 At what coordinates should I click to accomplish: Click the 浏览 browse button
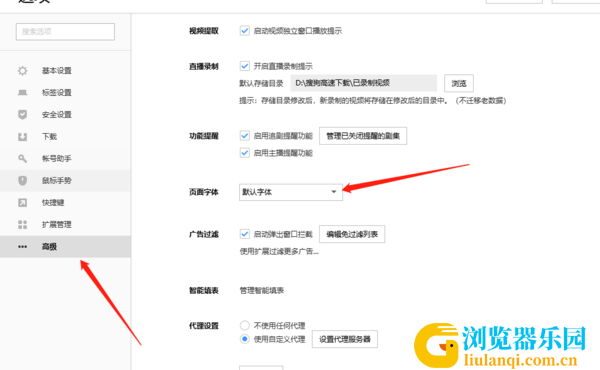point(459,83)
